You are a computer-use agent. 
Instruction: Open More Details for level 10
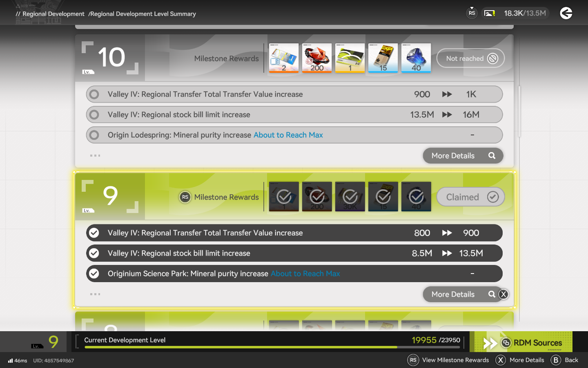(463, 156)
